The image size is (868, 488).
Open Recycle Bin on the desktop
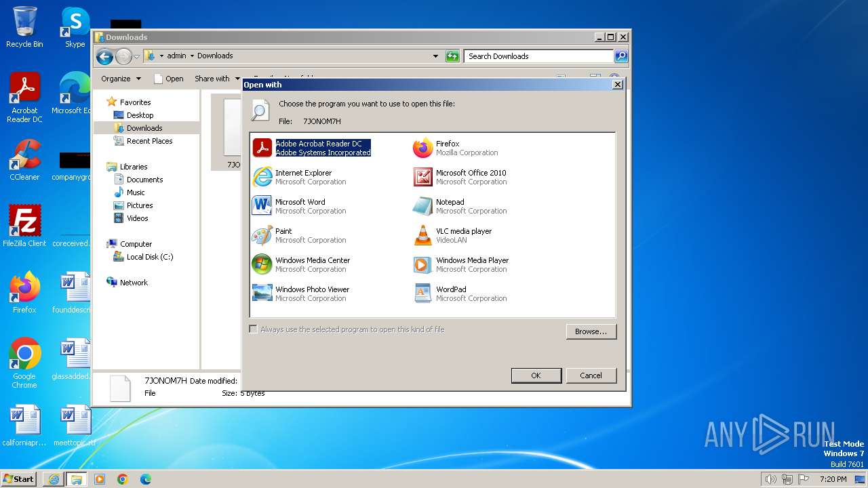[24, 27]
